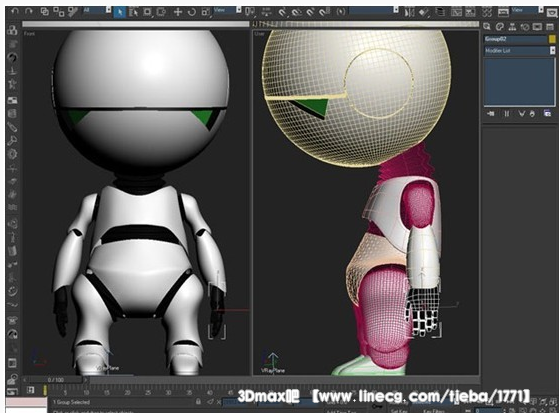Viewport: 559px width, 413px height.
Task: Open the Schematic View
Action: [471, 12]
